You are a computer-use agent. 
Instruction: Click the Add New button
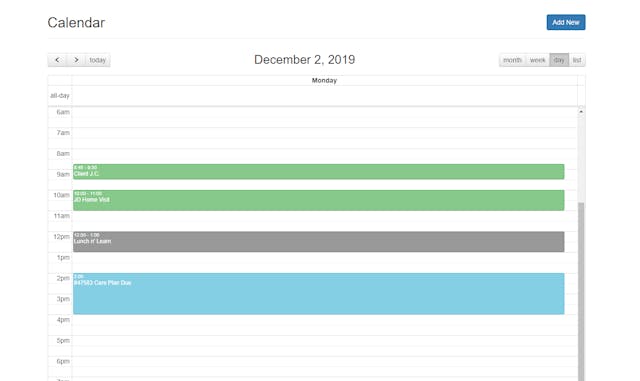(566, 22)
